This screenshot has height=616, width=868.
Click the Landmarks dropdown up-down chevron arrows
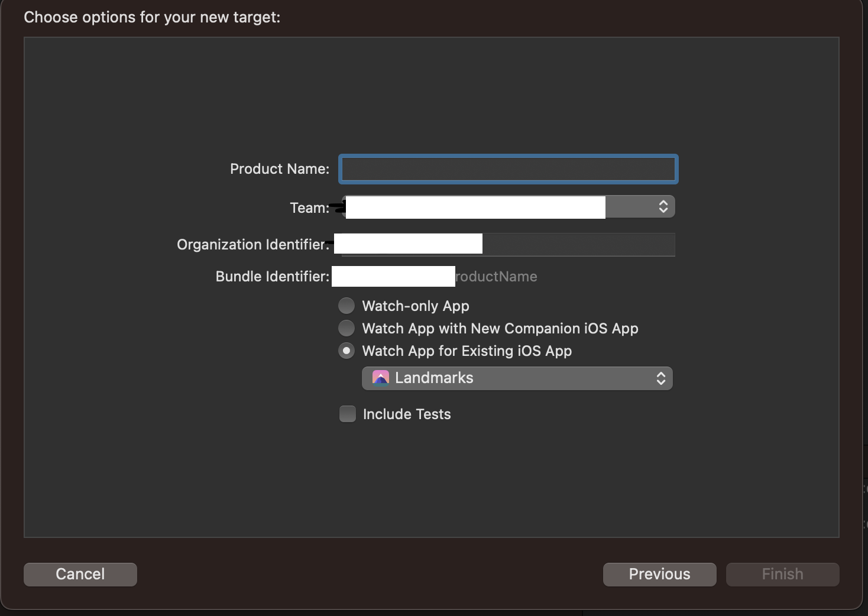tap(661, 378)
